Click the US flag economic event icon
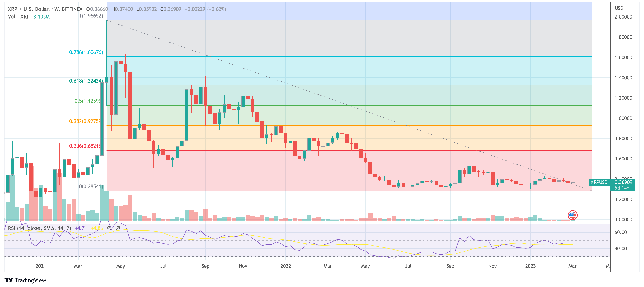644x287 pixels. click(x=573, y=215)
